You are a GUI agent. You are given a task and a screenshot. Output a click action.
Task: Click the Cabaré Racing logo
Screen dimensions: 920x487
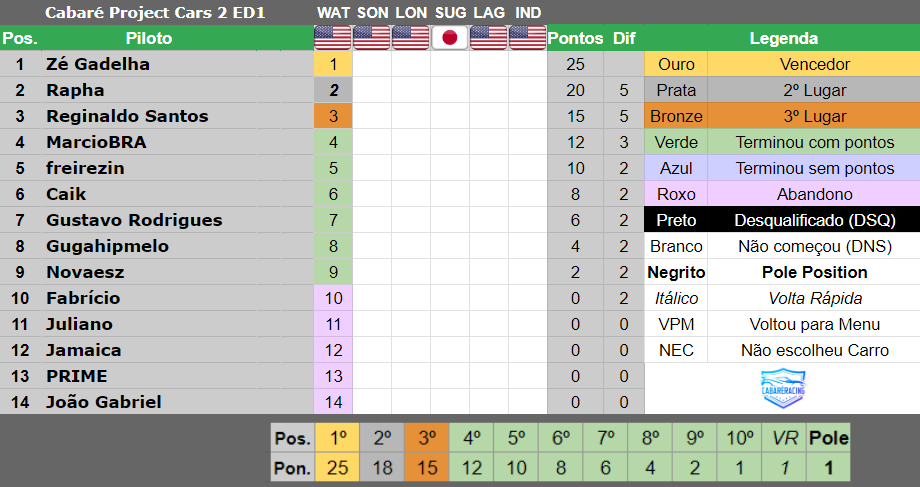click(x=783, y=388)
